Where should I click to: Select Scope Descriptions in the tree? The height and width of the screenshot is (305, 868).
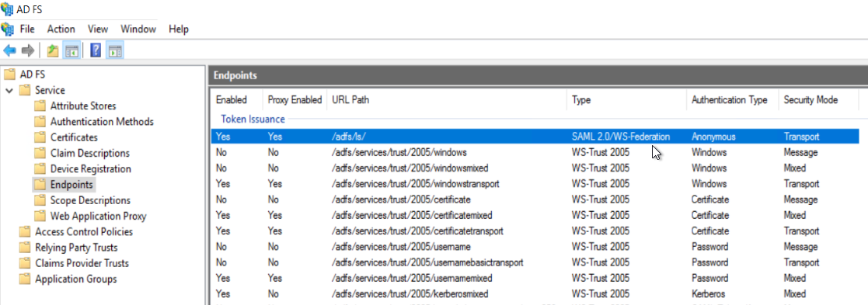pyautogui.click(x=90, y=200)
